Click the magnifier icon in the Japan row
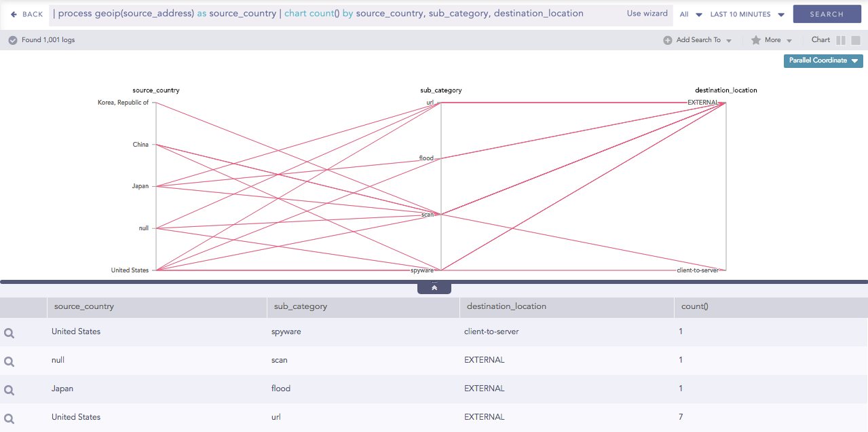868x432 pixels. (x=10, y=390)
